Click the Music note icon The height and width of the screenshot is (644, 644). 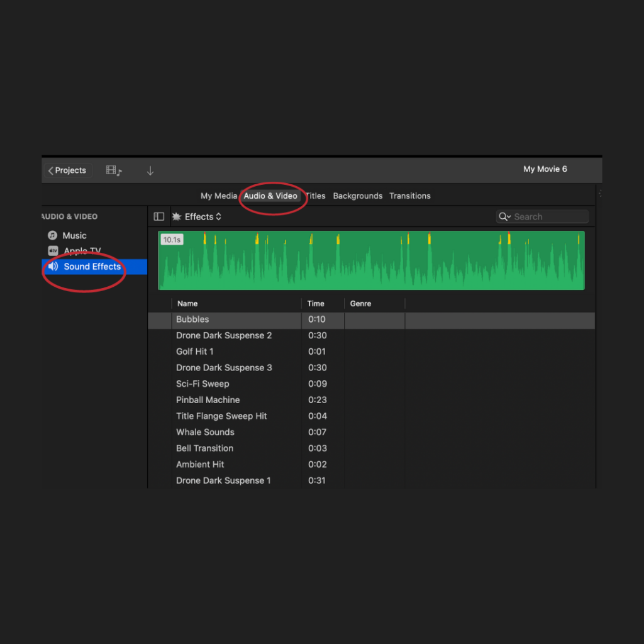(53, 235)
